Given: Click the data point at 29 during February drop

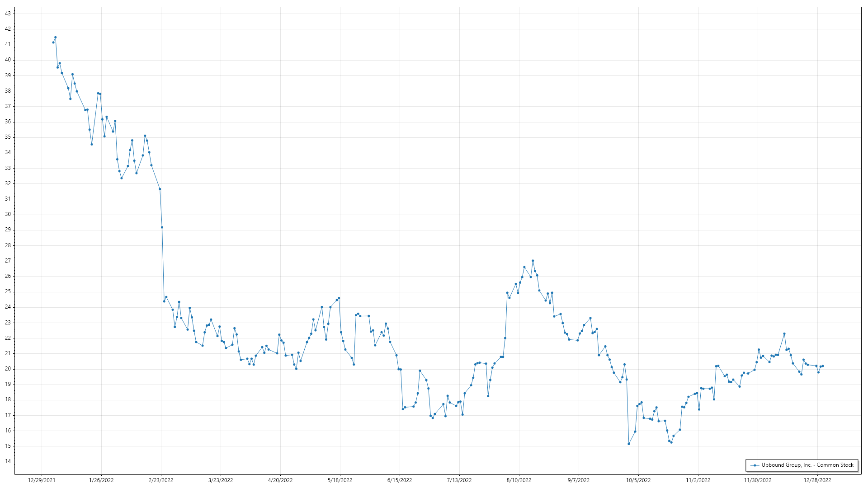Looking at the screenshot, I should point(162,227).
